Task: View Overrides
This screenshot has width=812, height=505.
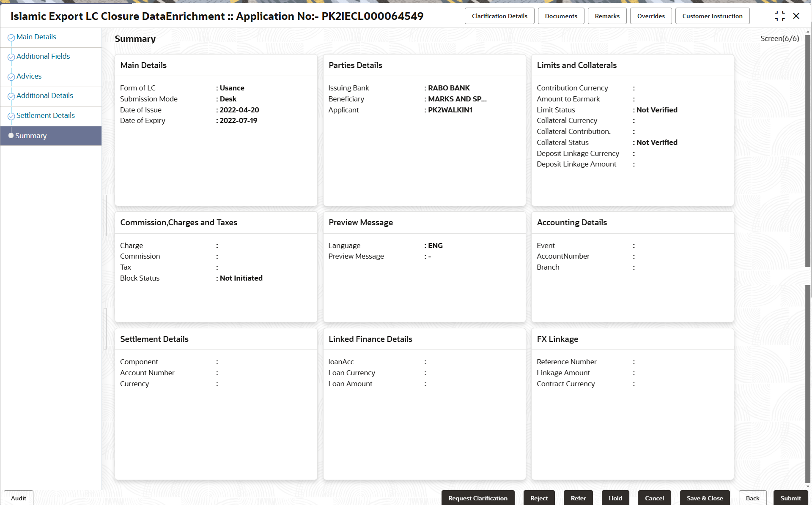Action: click(x=650, y=16)
